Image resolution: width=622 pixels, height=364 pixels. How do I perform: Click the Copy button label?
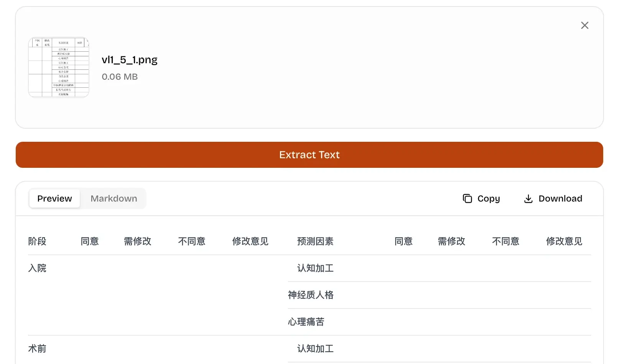[x=488, y=198]
